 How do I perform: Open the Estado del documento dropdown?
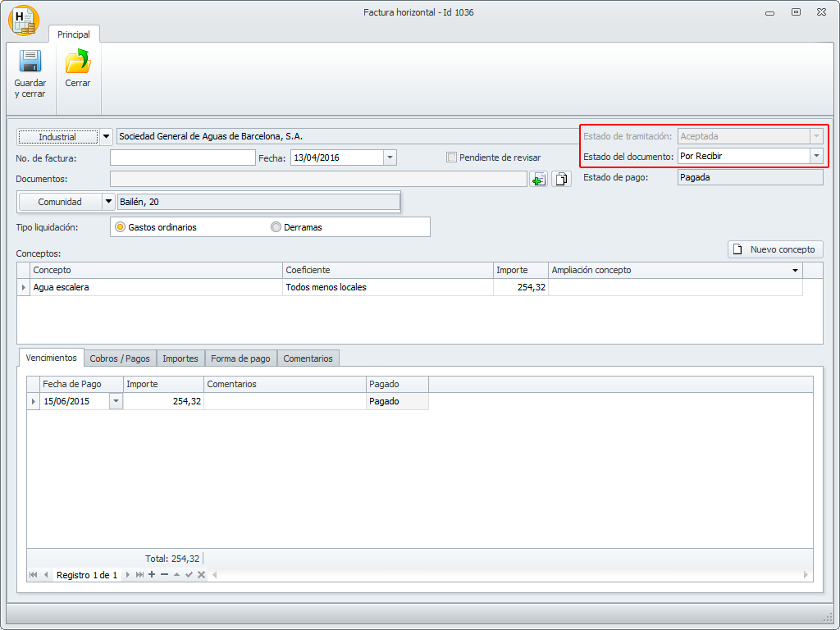[x=815, y=156]
